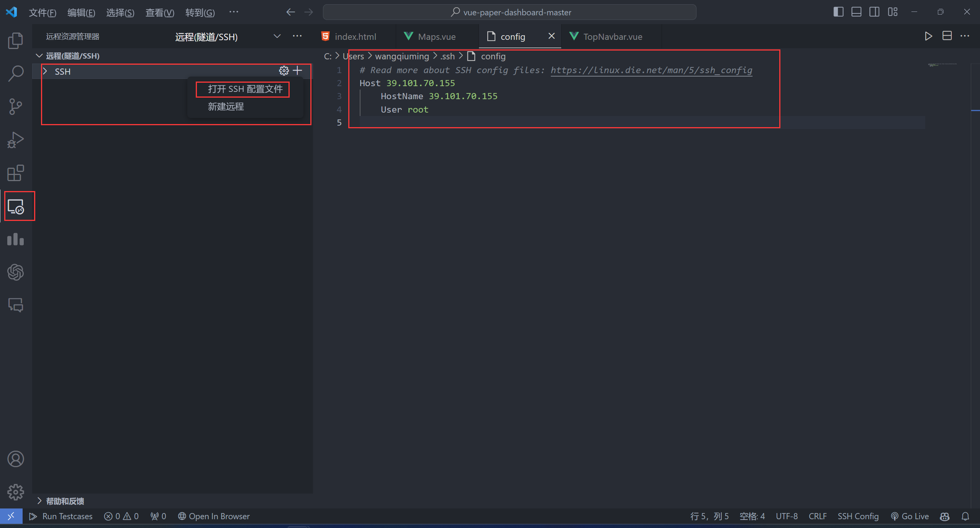Viewport: 980px width, 528px height.
Task: Open the Extensions view
Action: coord(15,173)
